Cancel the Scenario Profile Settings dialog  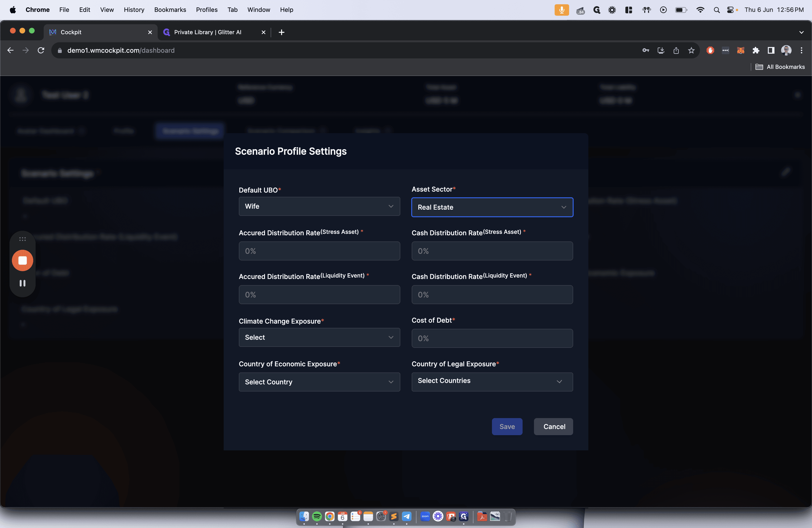tap(553, 427)
